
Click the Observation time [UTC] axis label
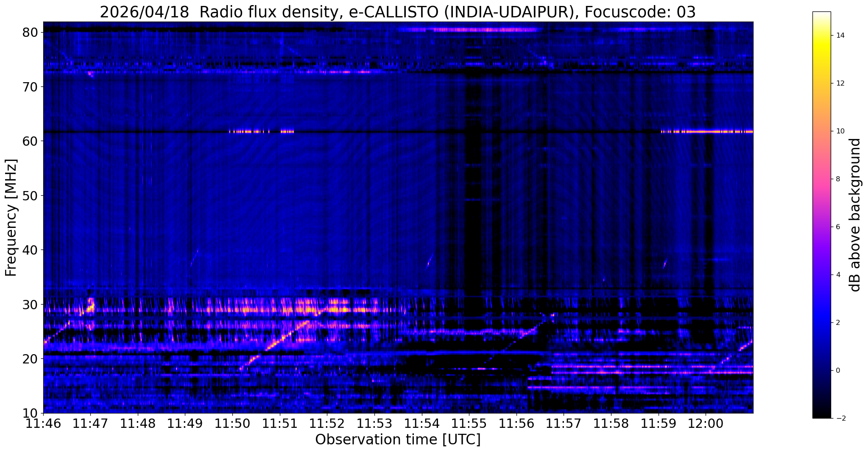[x=398, y=440]
